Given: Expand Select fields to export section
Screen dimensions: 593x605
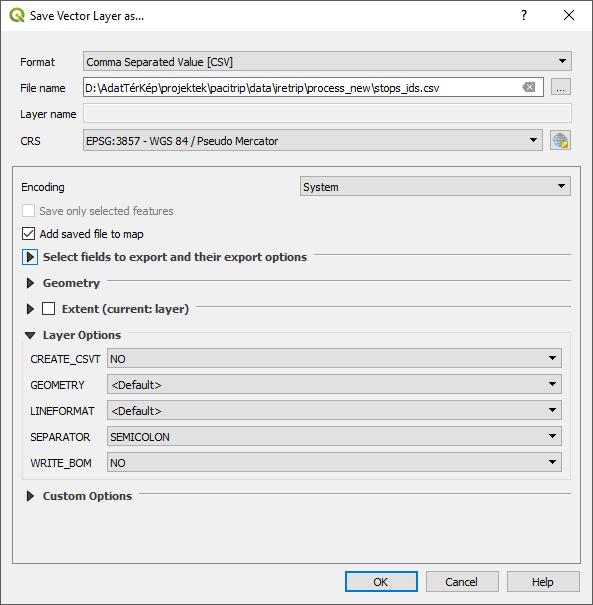Looking at the screenshot, I should tap(30, 257).
